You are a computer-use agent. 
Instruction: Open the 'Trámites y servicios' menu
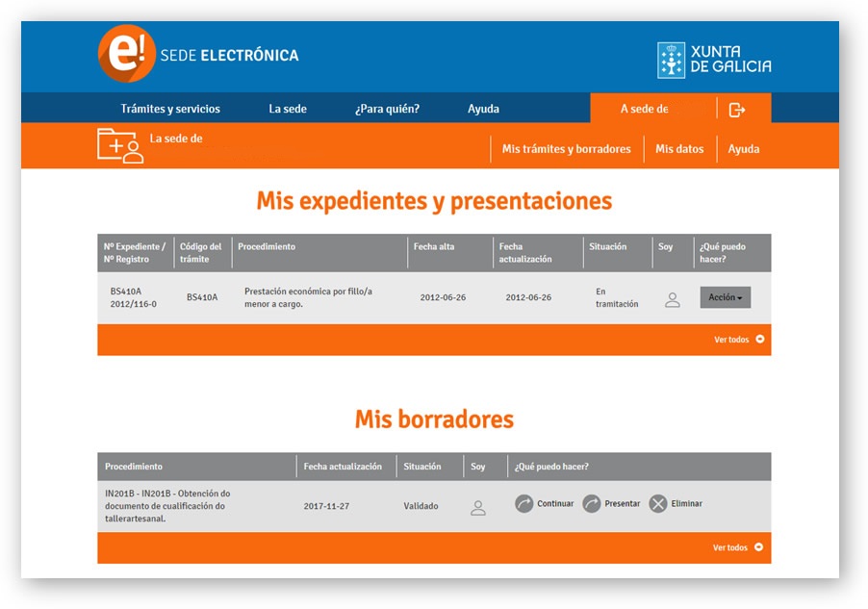tap(169, 109)
